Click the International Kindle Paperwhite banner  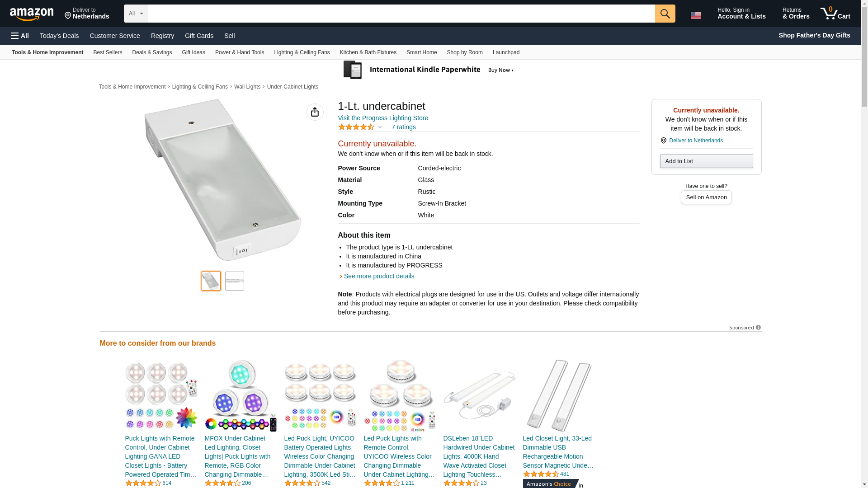pos(429,70)
